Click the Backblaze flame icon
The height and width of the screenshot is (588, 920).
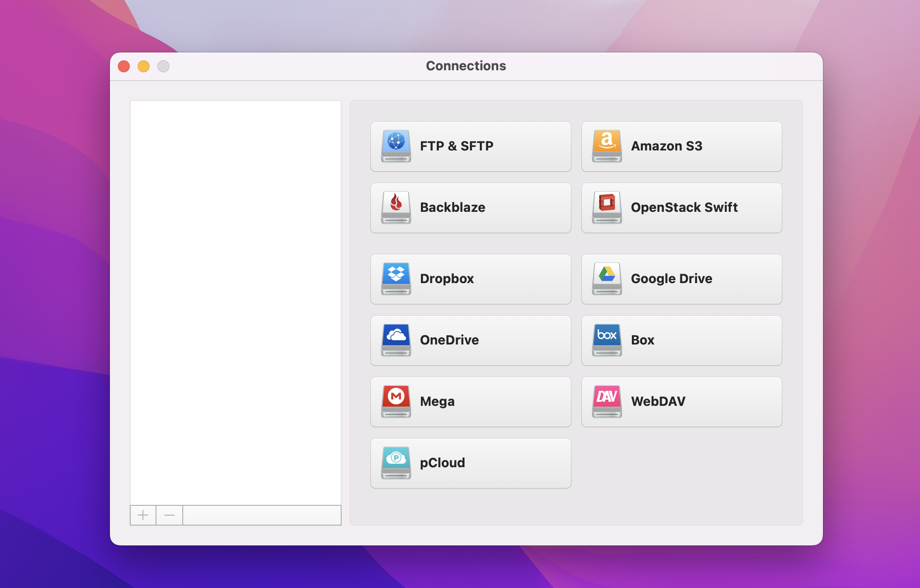point(395,207)
